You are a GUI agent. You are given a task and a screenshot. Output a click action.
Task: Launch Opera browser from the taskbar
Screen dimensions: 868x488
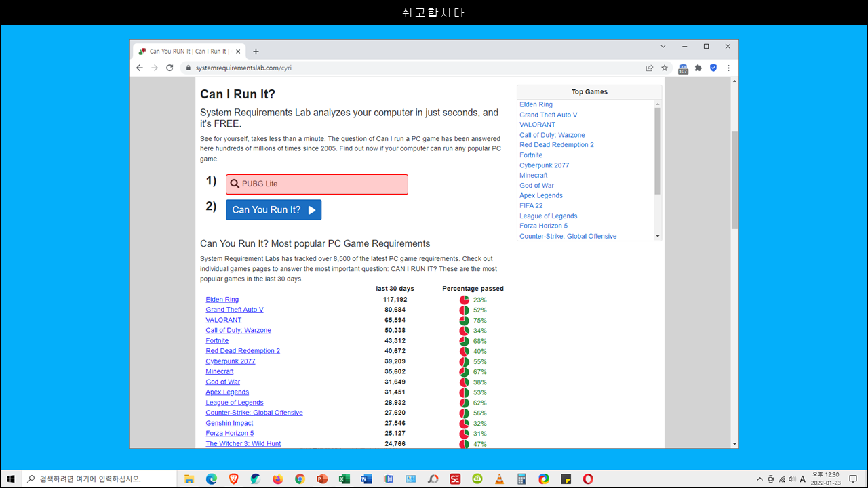[x=588, y=479]
